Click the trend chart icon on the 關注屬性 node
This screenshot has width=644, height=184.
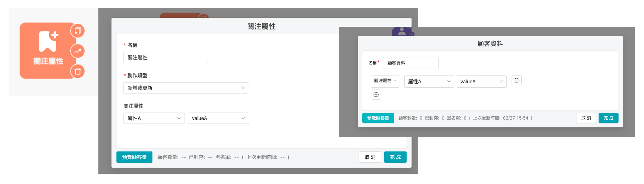78,51
